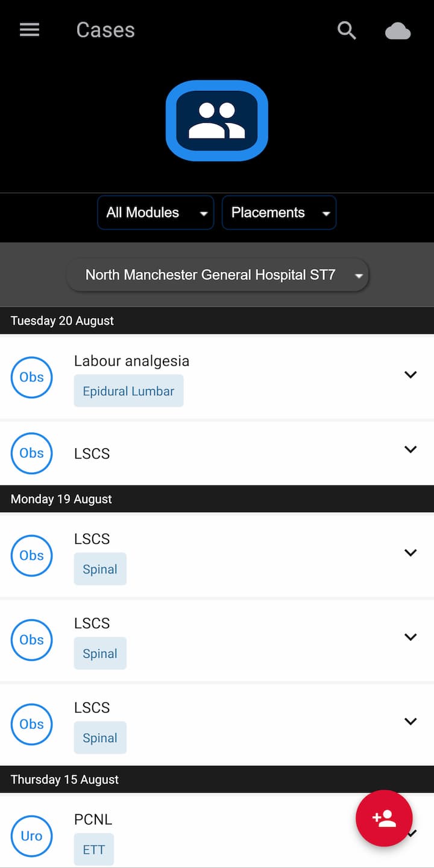The width and height of the screenshot is (434, 868).
Task: Expand first Monday LSCS case chevron
Action: (x=410, y=553)
